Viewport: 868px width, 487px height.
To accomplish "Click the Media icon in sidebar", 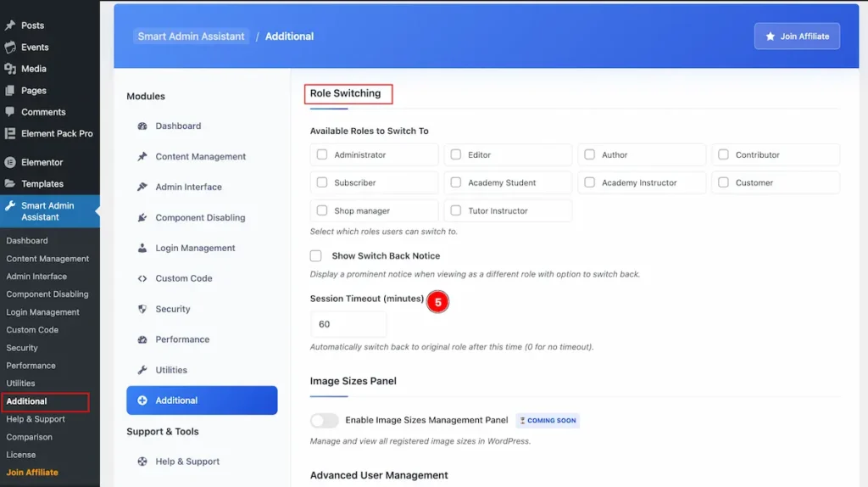I will [x=10, y=69].
